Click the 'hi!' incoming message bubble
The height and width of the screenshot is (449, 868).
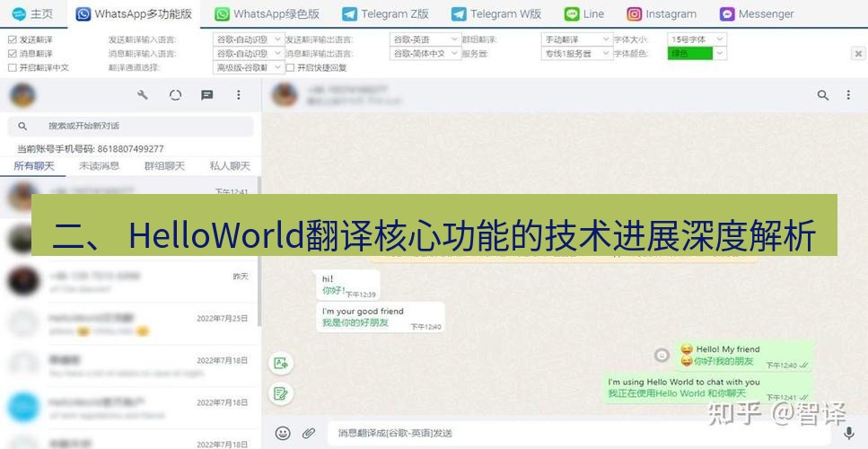pyautogui.click(x=347, y=286)
